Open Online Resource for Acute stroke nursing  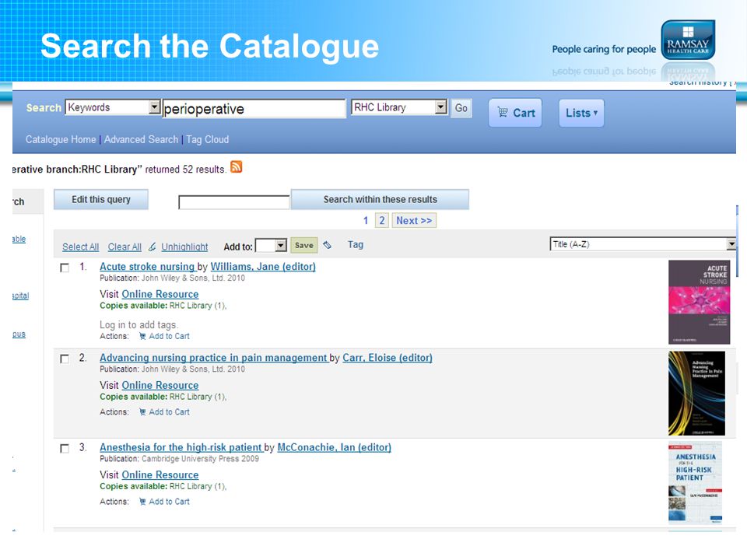click(x=160, y=294)
